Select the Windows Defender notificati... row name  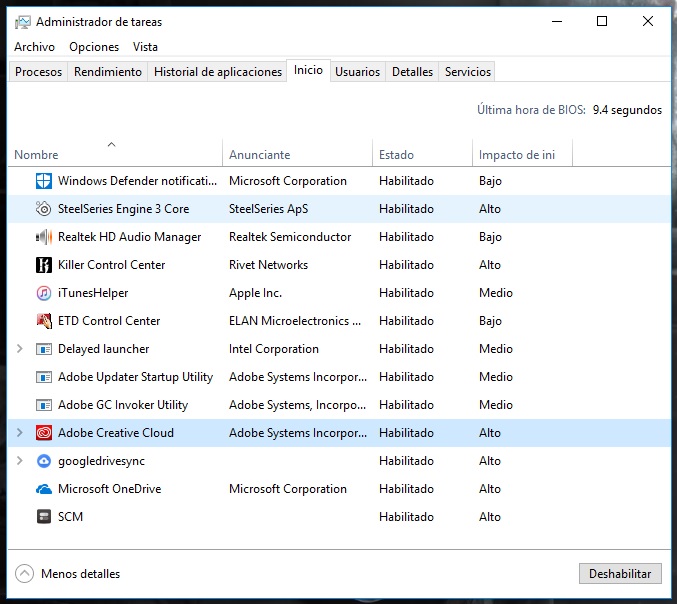[x=137, y=181]
